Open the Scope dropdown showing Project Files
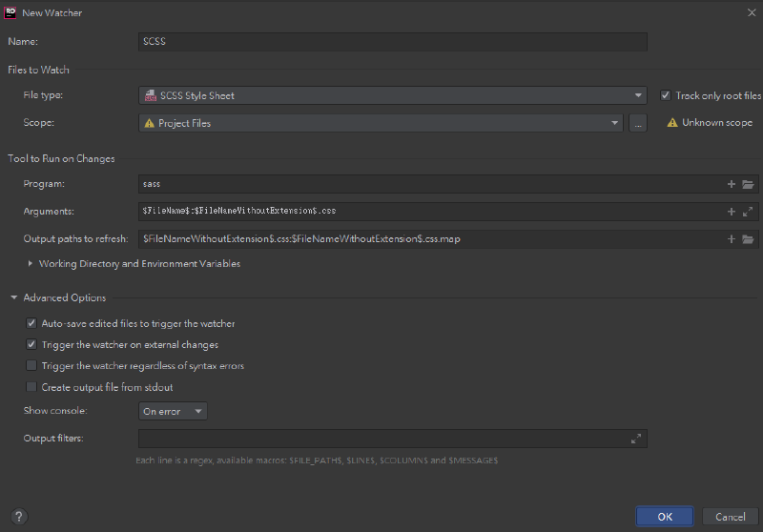The image size is (763, 532). 380,123
